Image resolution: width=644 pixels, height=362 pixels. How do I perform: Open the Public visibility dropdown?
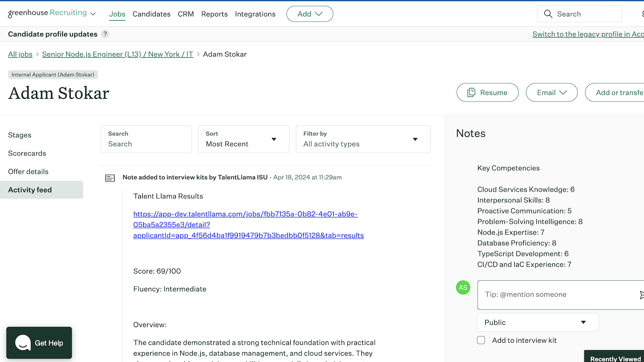pos(538,322)
